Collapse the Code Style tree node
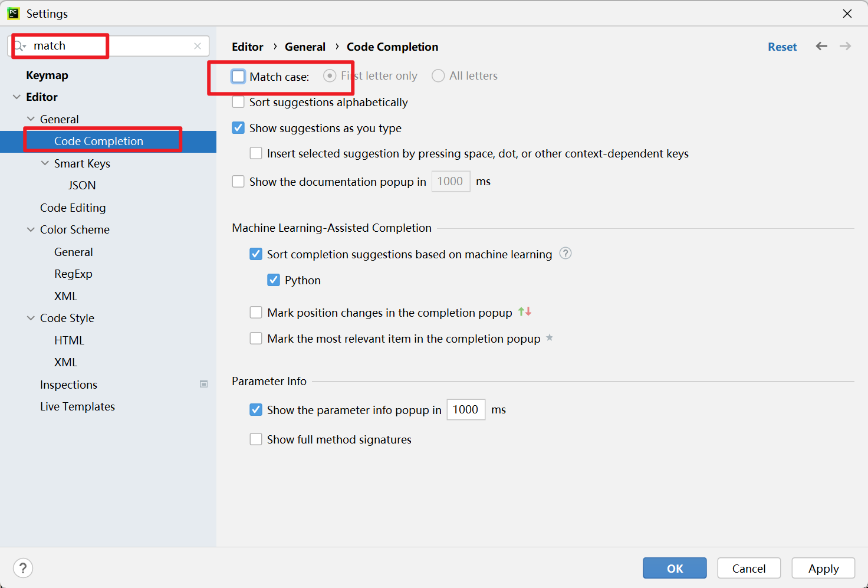868x588 pixels. [x=31, y=318]
